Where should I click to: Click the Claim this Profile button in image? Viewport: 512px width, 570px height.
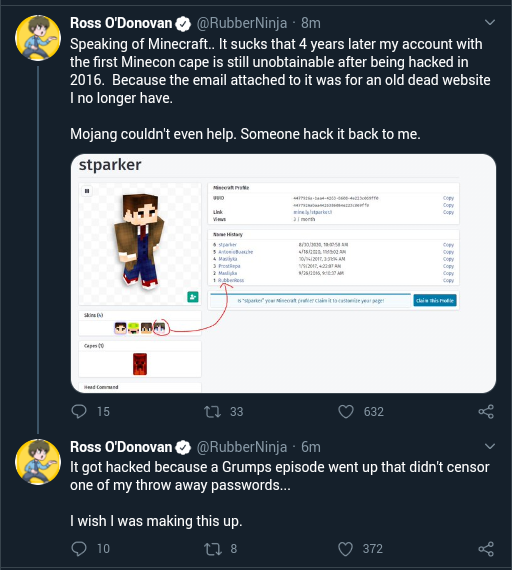(x=435, y=300)
